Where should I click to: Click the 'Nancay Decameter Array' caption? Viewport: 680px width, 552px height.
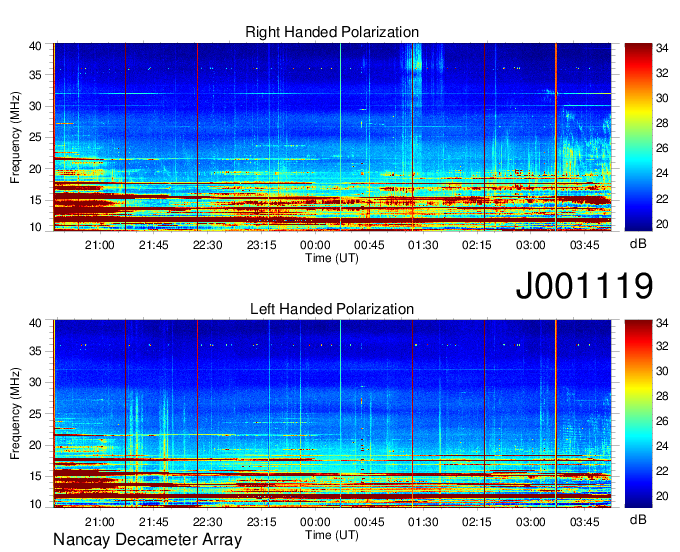tap(147, 539)
